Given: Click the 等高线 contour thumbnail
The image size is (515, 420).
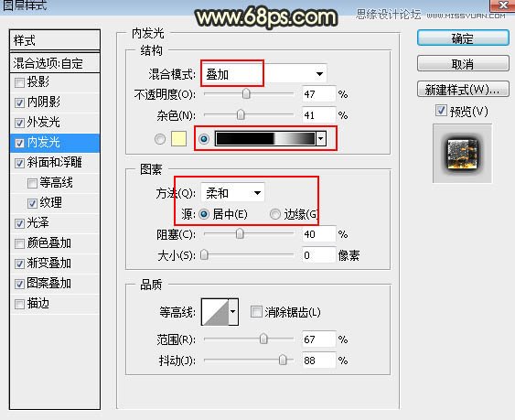Looking at the screenshot, I should click(215, 311).
